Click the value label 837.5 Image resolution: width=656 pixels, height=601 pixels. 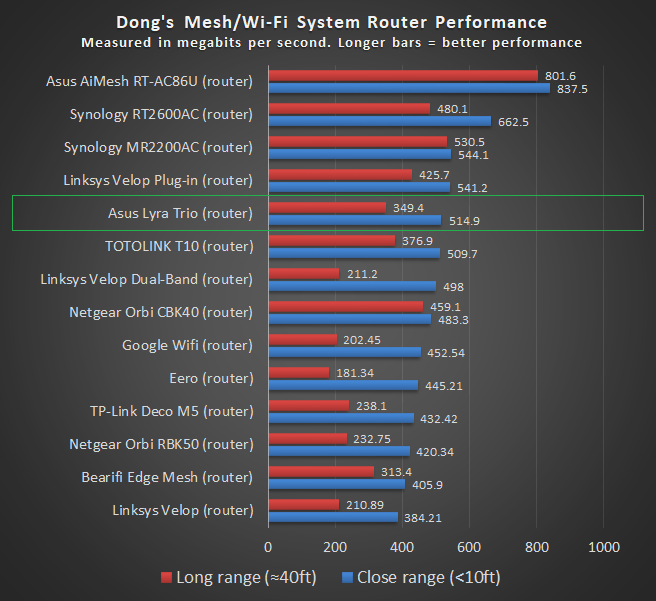572,89
